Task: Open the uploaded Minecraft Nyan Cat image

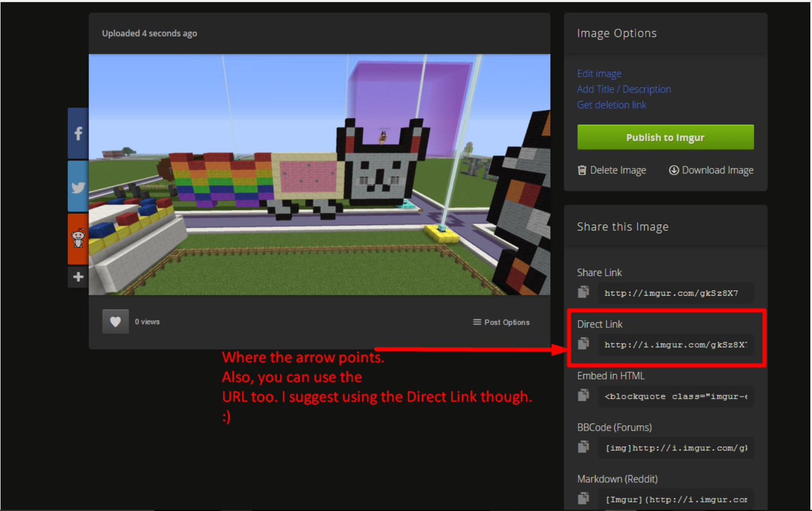Action: (319, 175)
